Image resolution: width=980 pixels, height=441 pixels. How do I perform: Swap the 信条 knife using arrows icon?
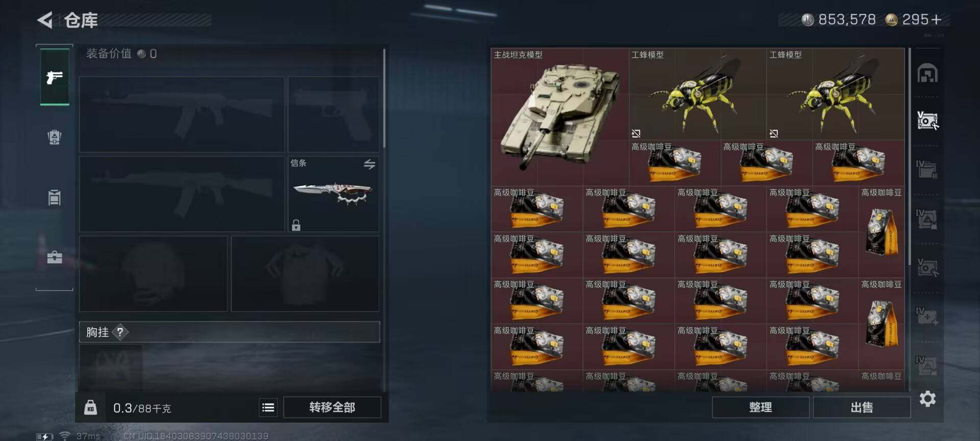(370, 164)
